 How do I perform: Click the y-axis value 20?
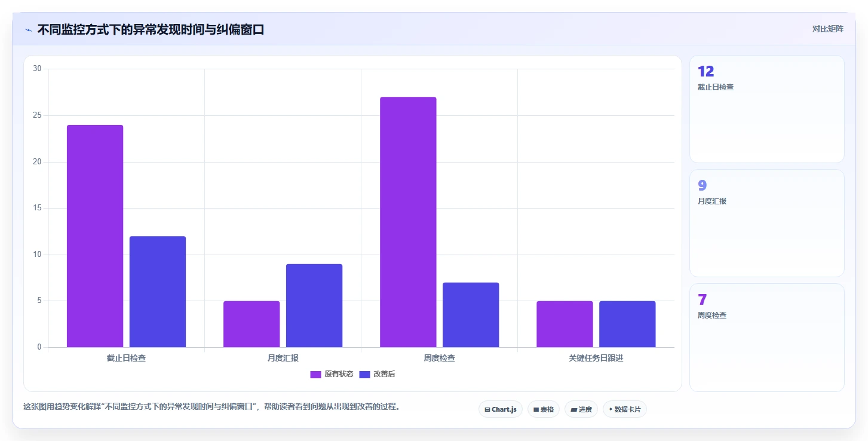tap(37, 162)
